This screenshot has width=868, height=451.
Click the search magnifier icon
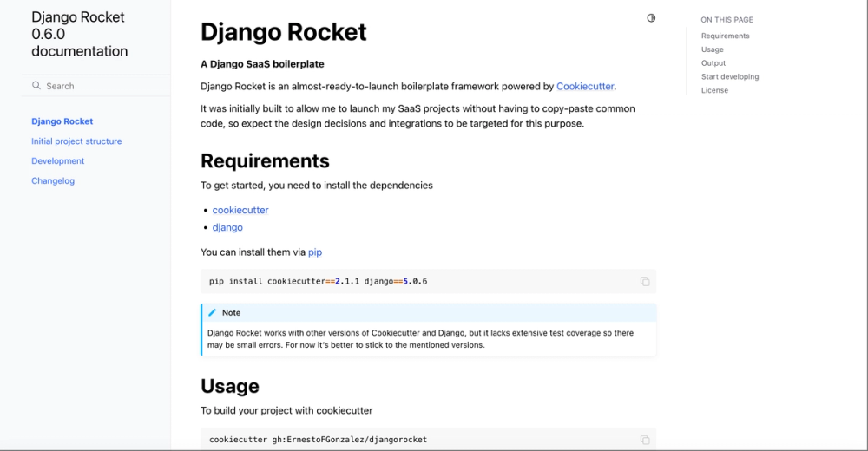(x=36, y=86)
